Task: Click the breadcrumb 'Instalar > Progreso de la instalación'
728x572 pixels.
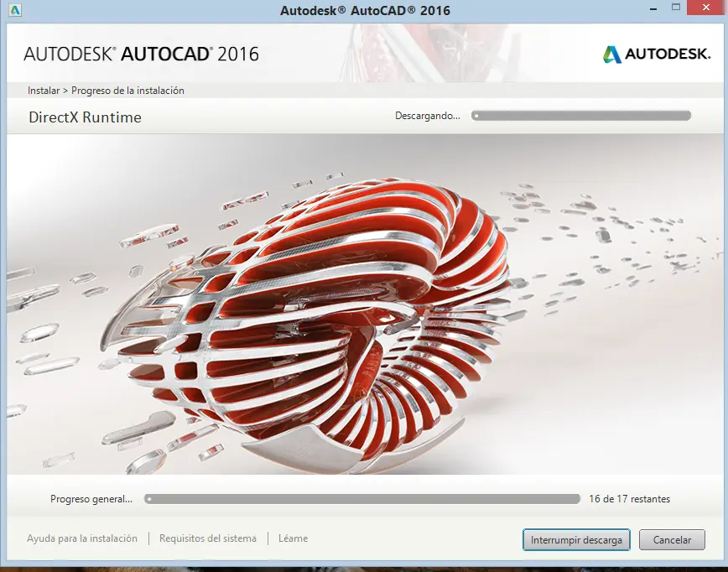Action: click(x=106, y=91)
